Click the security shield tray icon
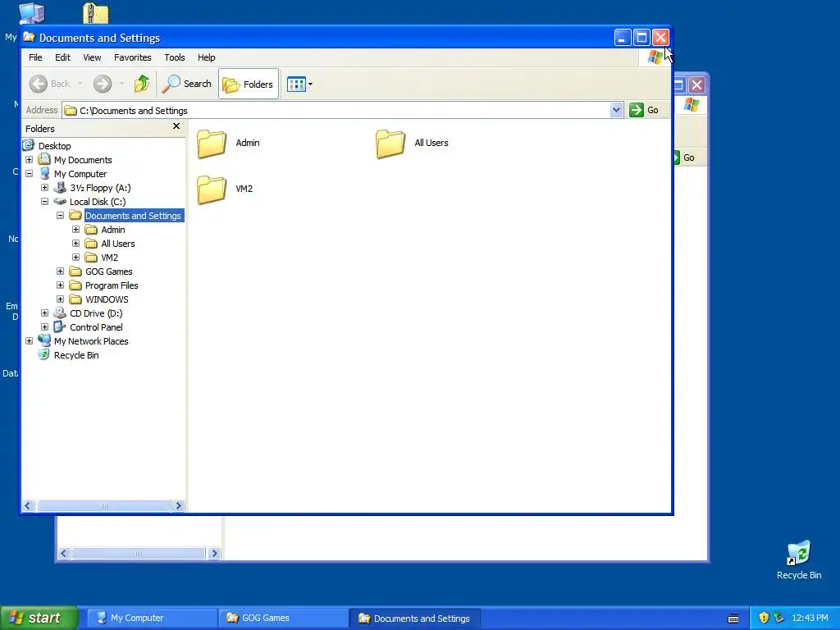This screenshot has height=630, width=840. click(x=764, y=618)
